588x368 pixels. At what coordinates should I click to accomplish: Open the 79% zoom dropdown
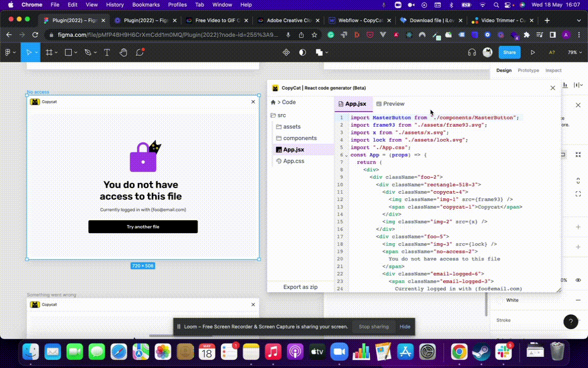click(x=575, y=53)
